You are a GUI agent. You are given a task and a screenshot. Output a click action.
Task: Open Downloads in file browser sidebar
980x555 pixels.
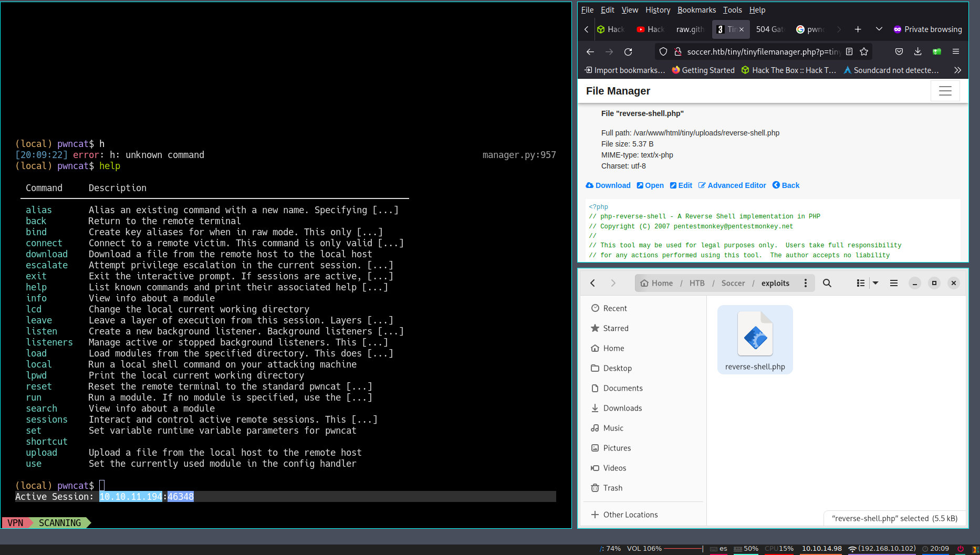click(x=644, y=408)
